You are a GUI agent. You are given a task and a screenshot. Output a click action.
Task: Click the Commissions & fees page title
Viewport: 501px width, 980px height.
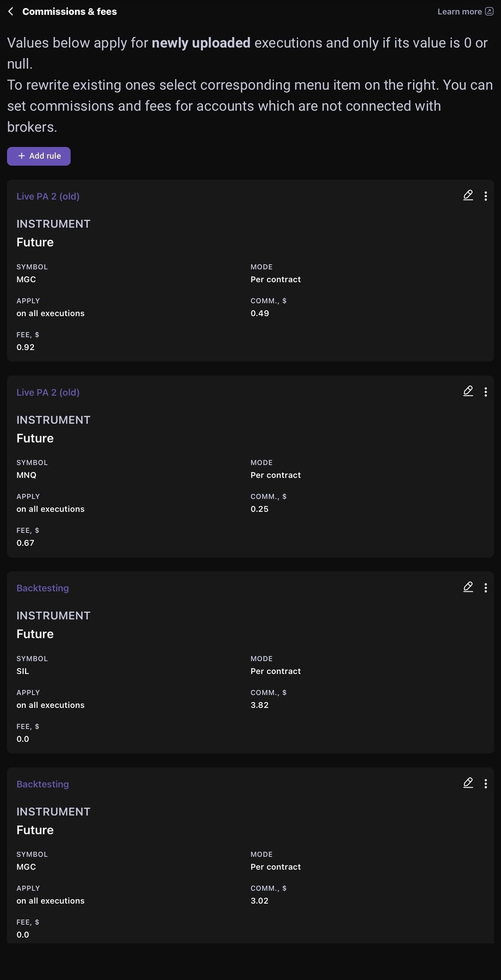[69, 12]
